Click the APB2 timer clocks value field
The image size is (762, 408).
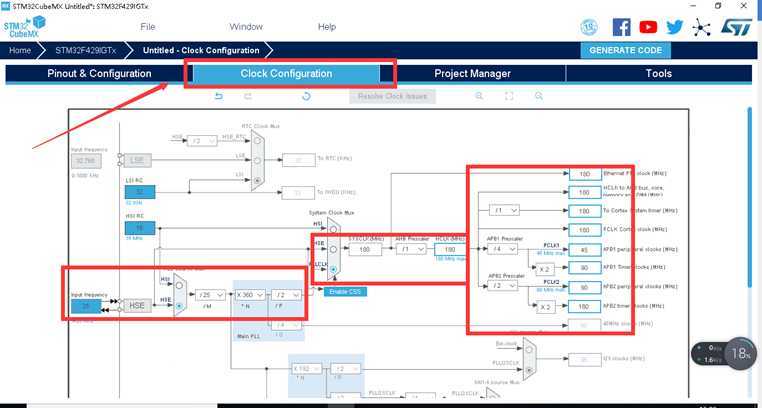(585, 306)
